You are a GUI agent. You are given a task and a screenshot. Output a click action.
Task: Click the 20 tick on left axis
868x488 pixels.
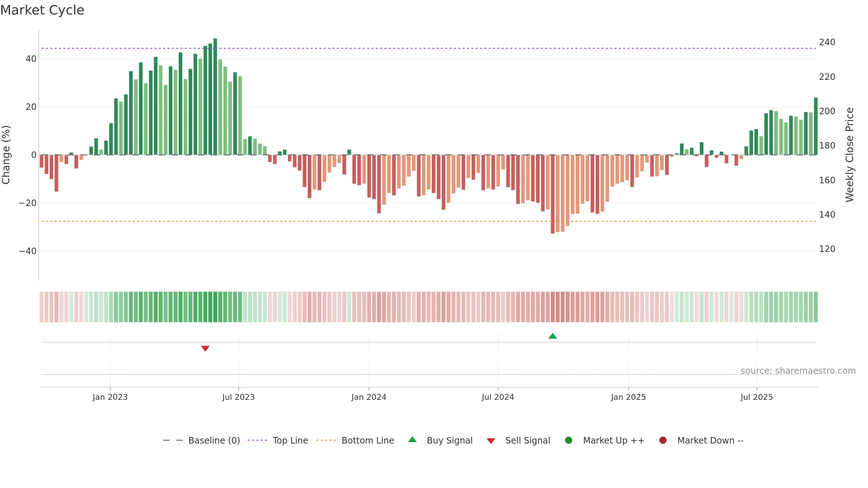[x=31, y=107]
